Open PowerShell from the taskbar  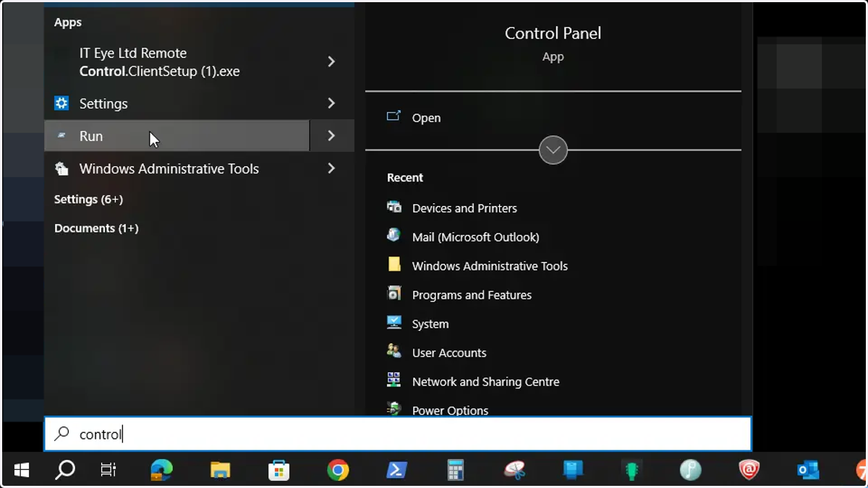[396, 471]
